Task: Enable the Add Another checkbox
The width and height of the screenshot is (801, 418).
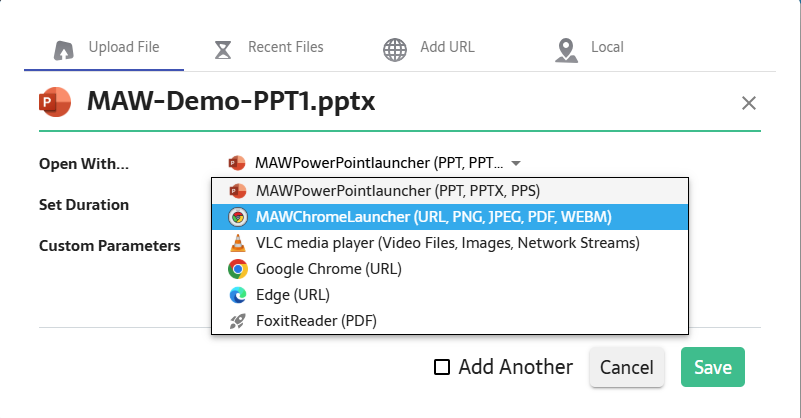Action: point(442,367)
